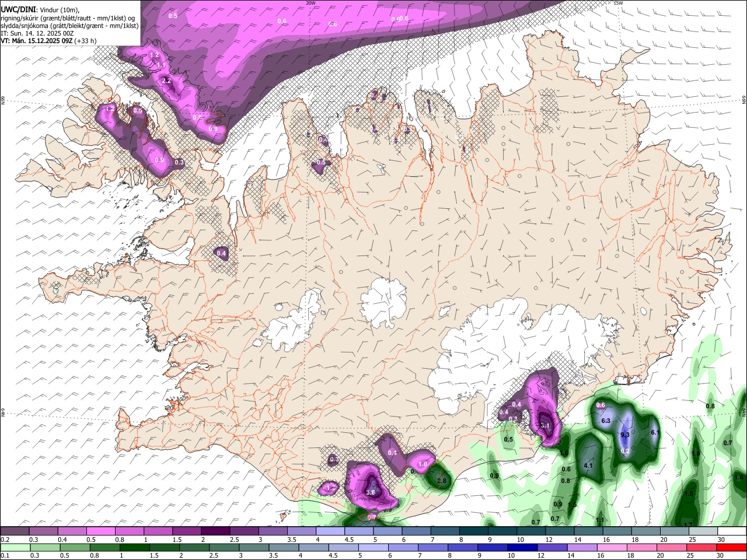This screenshot has height=560, width=747.
Task: Click the 4.5 label under the snow scale
Action: click(x=350, y=540)
